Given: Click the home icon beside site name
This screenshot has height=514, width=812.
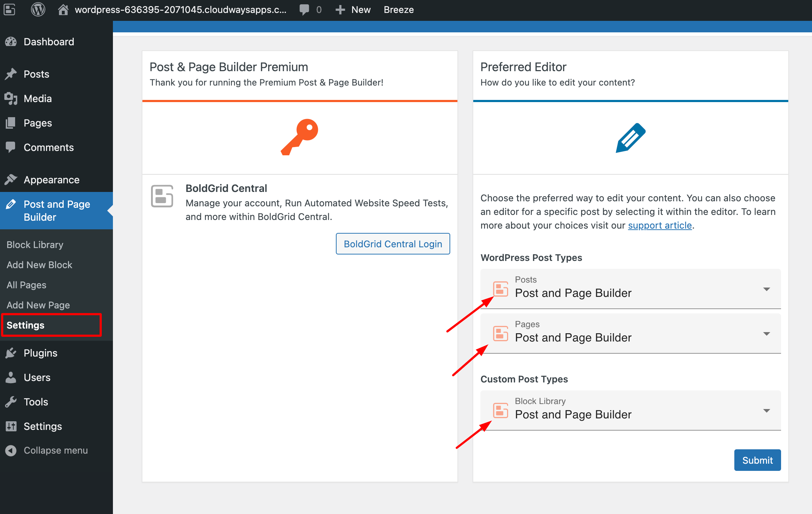Looking at the screenshot, I should pyautogui.click(x=63, y=10).
